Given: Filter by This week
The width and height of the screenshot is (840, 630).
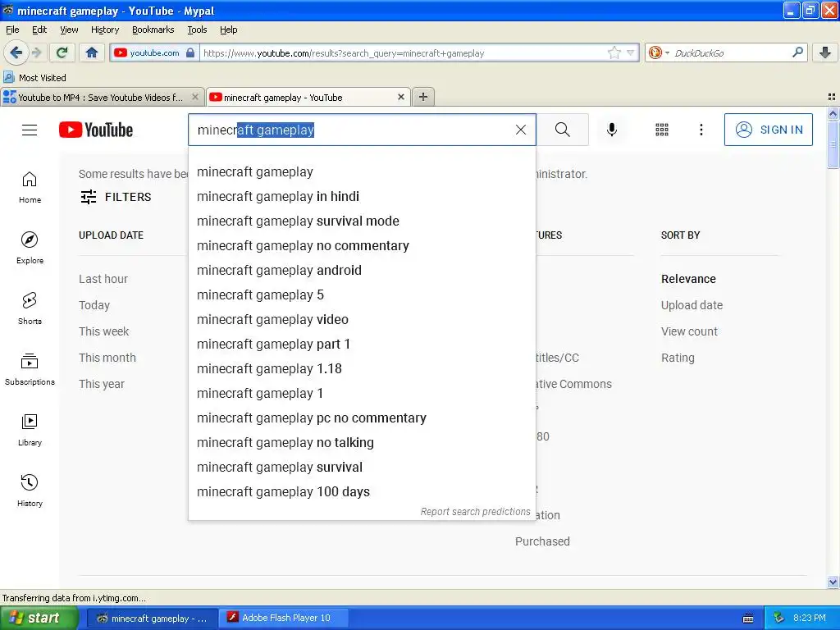Looking at the screenshot, I should [x=104, y=331].
